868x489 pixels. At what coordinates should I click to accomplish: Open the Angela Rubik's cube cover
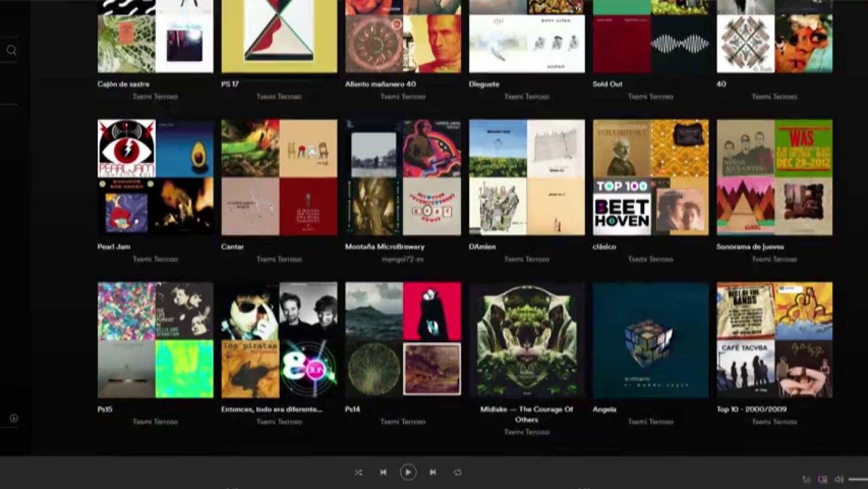click(x=651, y=340)
